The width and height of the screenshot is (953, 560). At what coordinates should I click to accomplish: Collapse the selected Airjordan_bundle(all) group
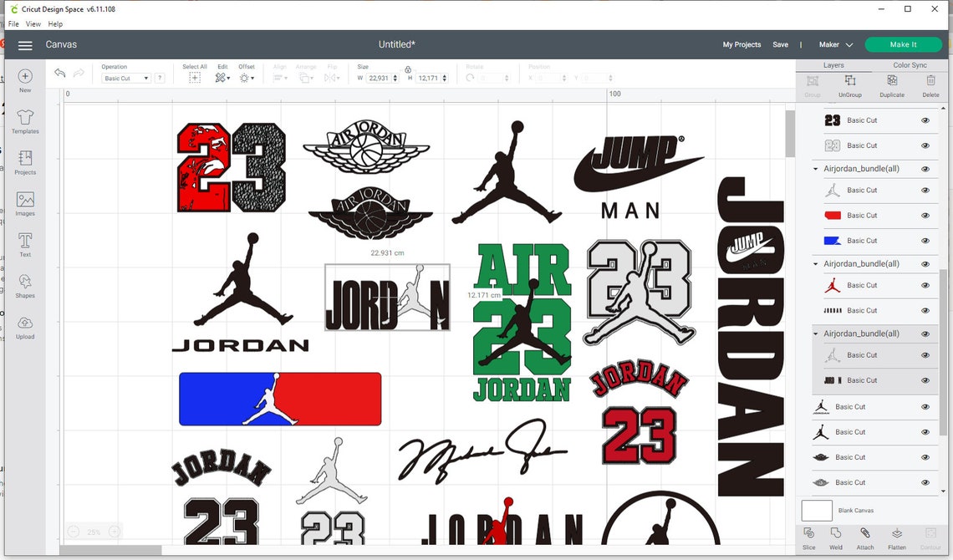[816, 334]
